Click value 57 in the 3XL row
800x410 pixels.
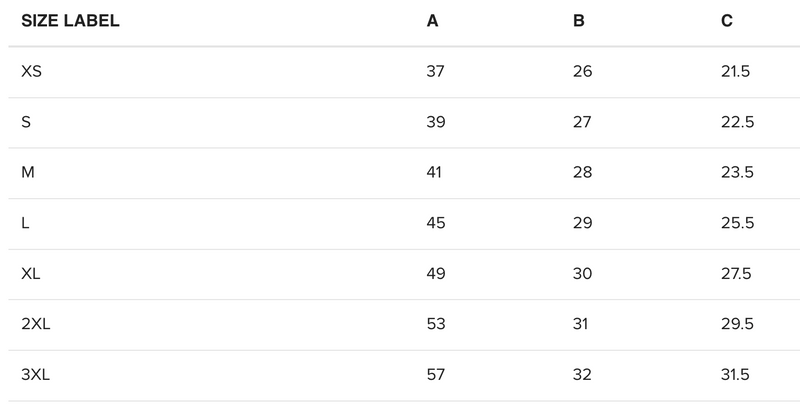(x=436, y=375)
